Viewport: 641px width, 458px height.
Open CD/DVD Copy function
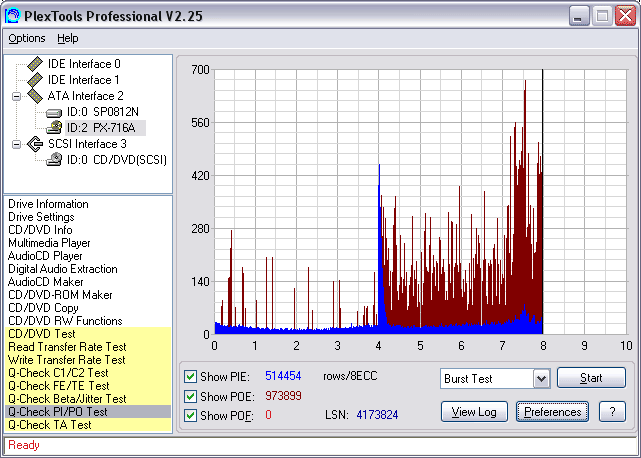(43, 308)
